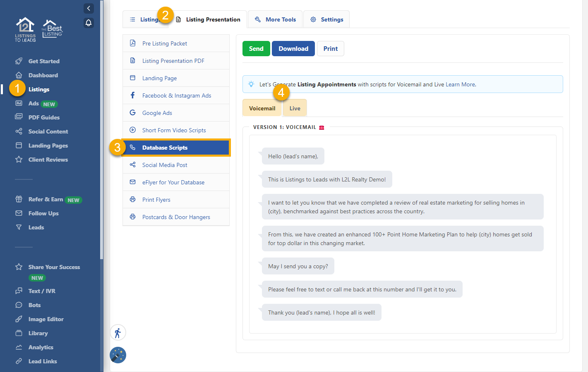Click the Best Listing logo

pyautogui.click(x=52, y=29)
